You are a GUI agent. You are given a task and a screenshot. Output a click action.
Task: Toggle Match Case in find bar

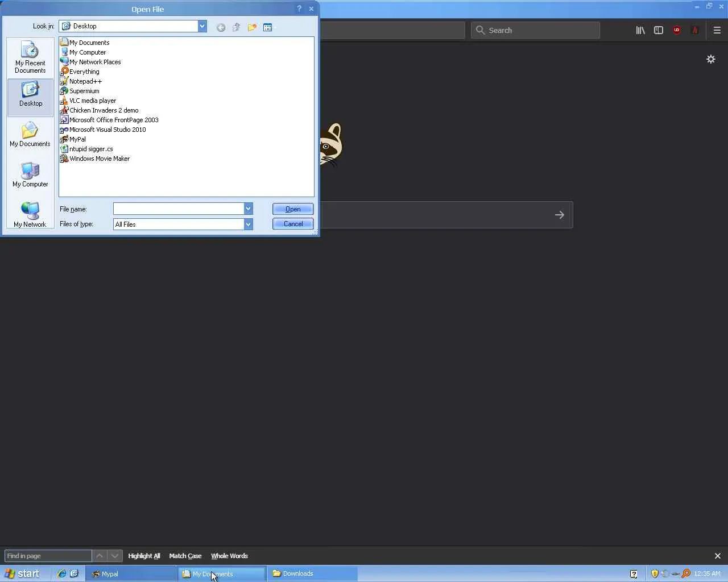[x=185, y=556]
